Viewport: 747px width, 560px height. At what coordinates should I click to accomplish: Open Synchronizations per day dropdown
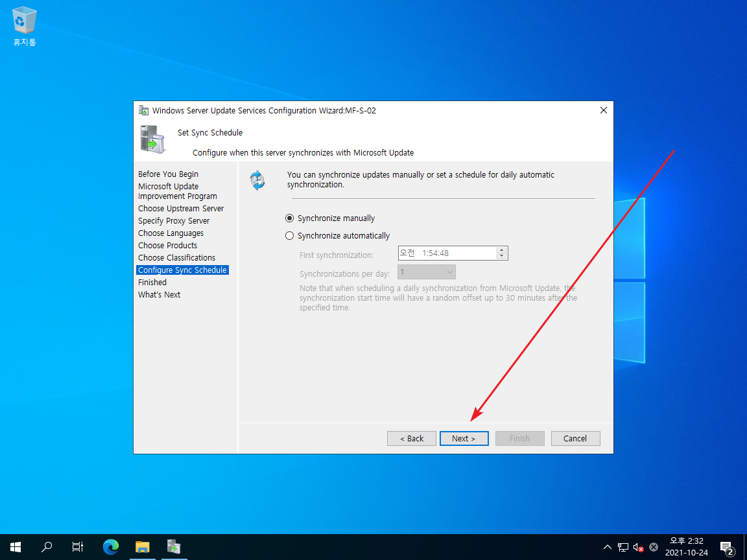tap(427, 272)
